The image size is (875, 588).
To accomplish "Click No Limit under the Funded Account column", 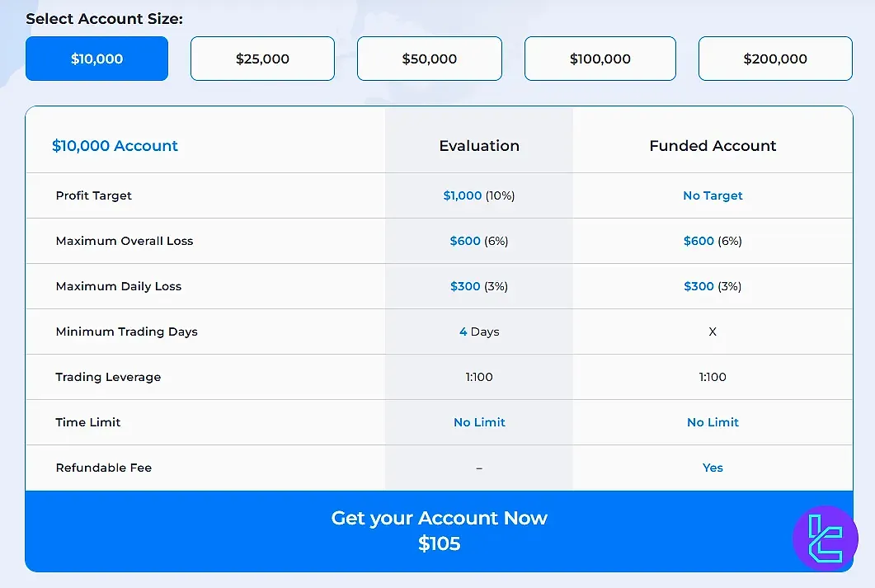I will tap(713, 421).
